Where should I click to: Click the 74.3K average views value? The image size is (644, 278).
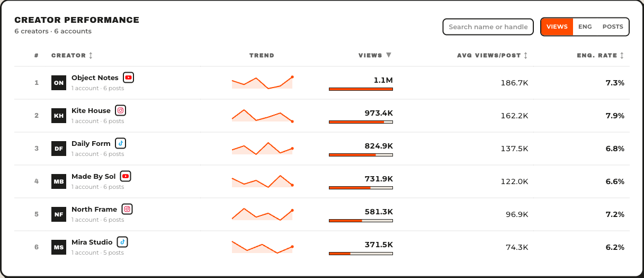tap(517, 247)
